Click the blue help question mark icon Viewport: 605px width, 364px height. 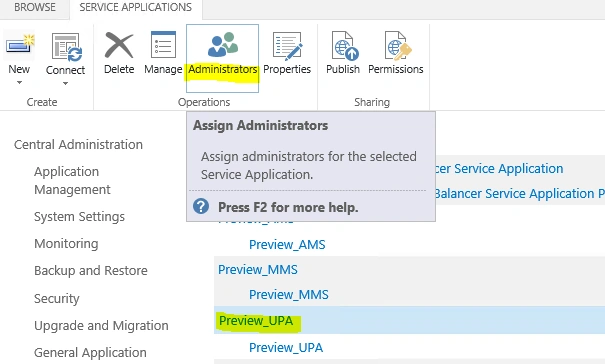pyautogui.click(x=201, y=207)
